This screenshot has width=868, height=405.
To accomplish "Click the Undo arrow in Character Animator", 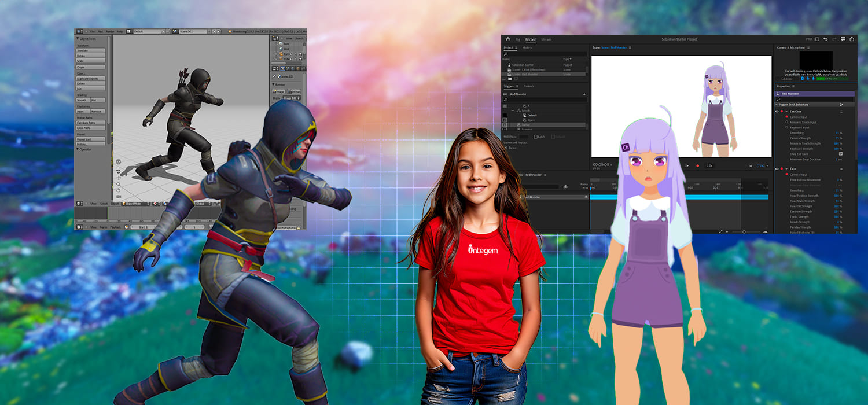I will click(x=826, y=39).
